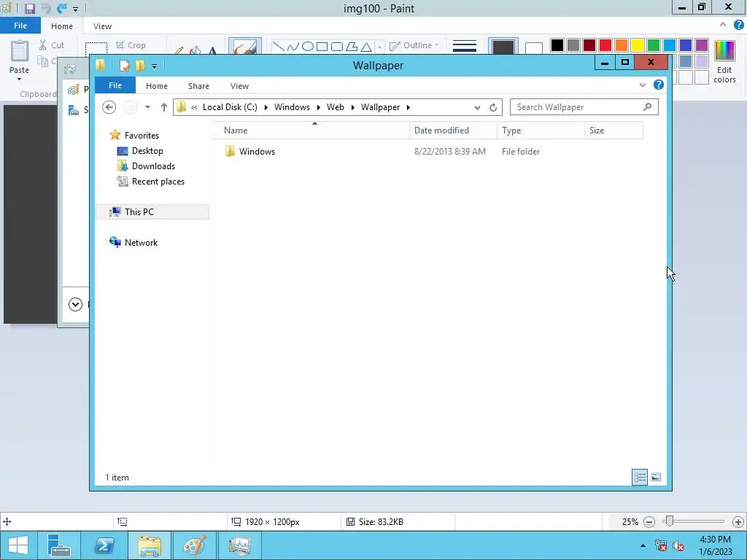Viewport: 747px width, 560px height.
Task: Select the red color swatch
Action: [x=605, y=45]
